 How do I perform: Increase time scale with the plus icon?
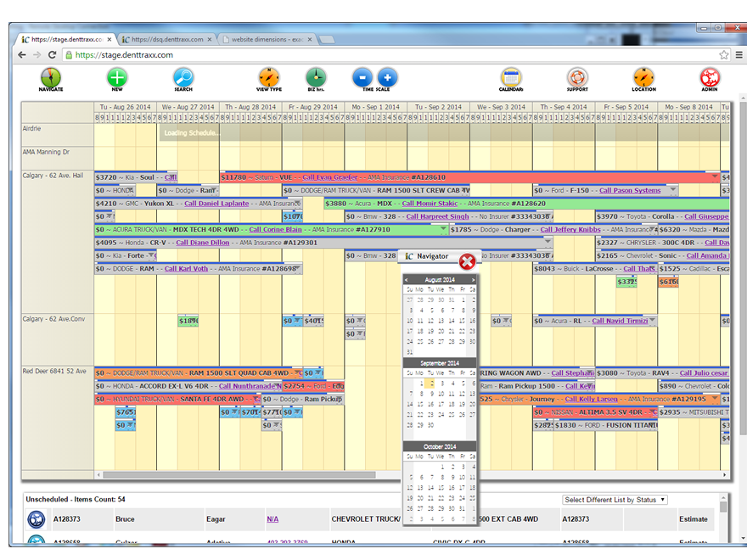pyautogui.click(x=387, y=78)
